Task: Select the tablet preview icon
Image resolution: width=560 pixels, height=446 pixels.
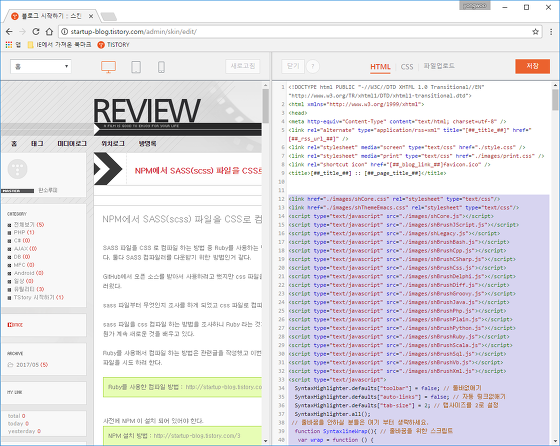Action: (x=136, y=67)
